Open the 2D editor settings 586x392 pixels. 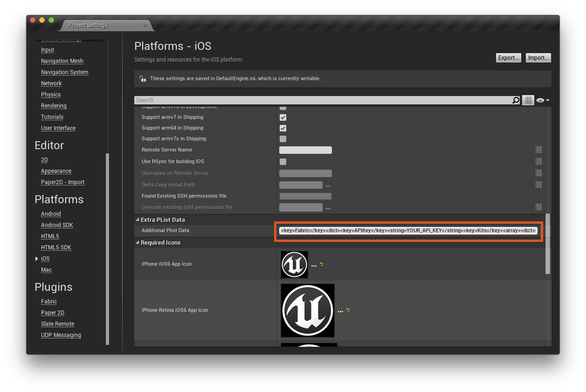click(x=44, y=160)
